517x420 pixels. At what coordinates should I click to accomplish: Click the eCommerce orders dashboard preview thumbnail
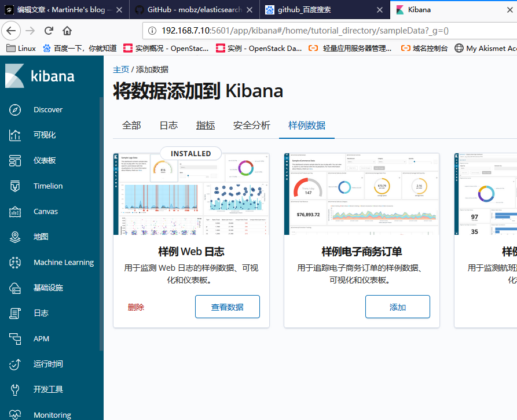(x=361, y=194)
